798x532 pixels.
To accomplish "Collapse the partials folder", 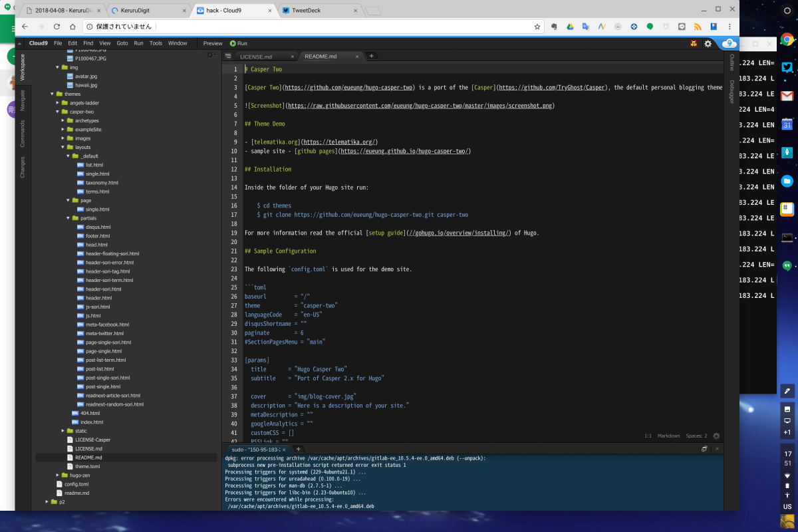I will coord(68,218).
